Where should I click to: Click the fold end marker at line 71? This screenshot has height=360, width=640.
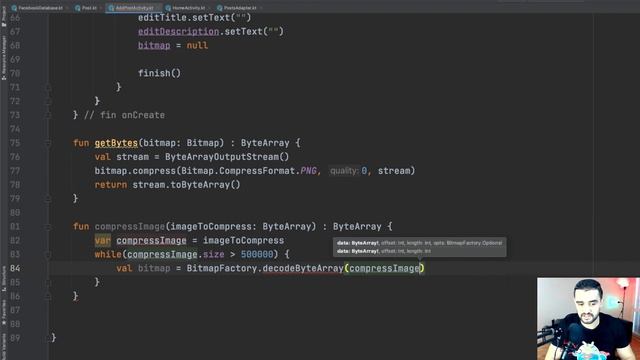(48, 87)
